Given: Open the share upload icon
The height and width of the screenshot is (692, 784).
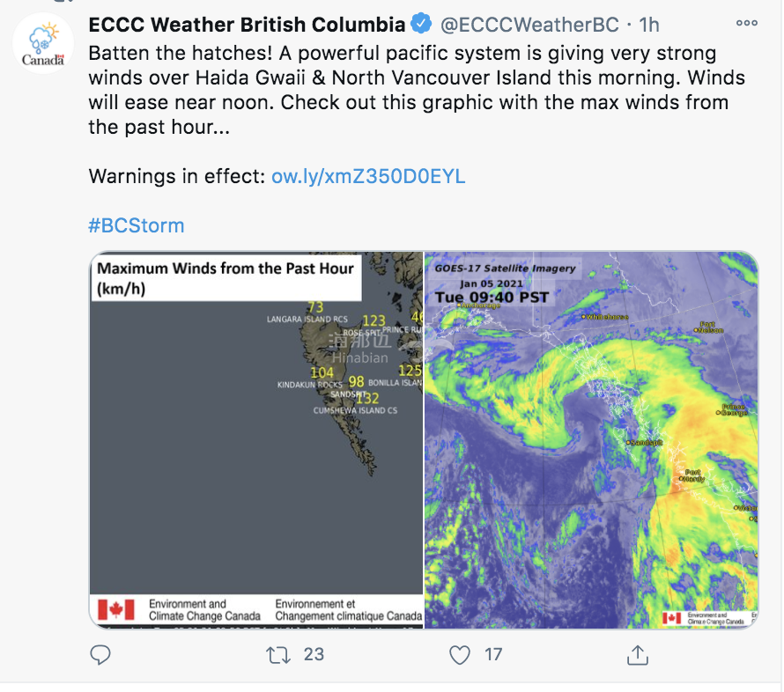Looking at the screenshot, I should [638, 655].
